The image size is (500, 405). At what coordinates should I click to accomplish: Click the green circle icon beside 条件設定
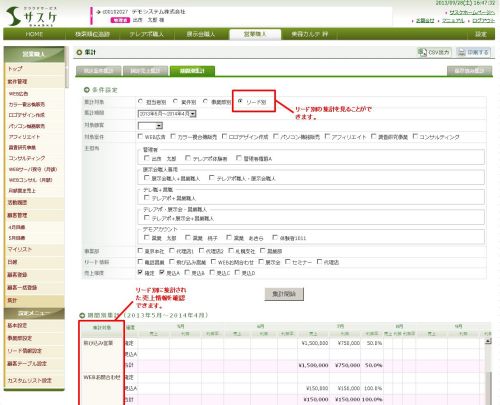pyautogui.click(x=87, y=90)
